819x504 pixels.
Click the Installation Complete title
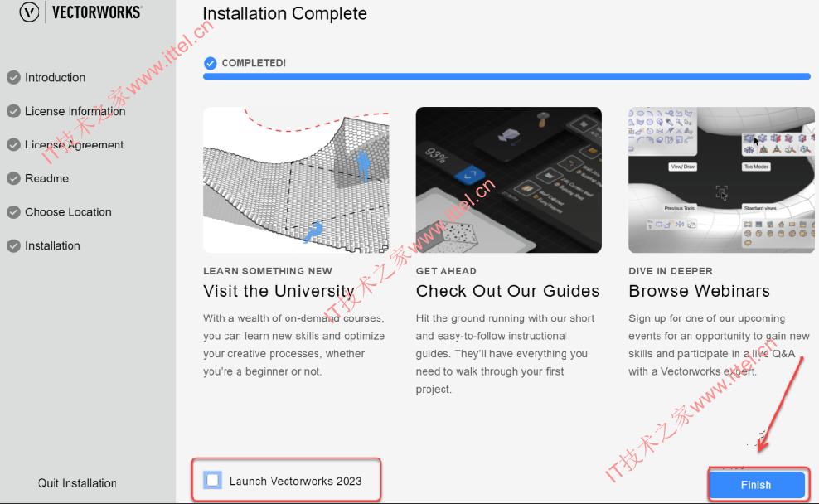coord(284,13)
